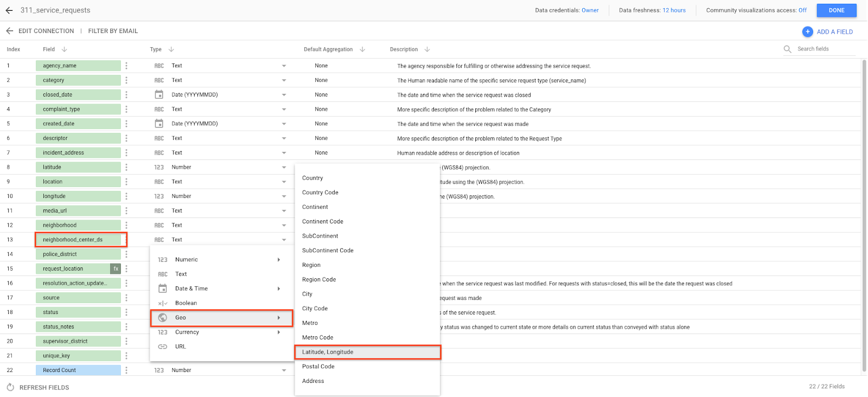Image resolution: width=868 pixels, height=397 pixels.
Task: Toggle Community visualizations access Off link
Action: 802,10
